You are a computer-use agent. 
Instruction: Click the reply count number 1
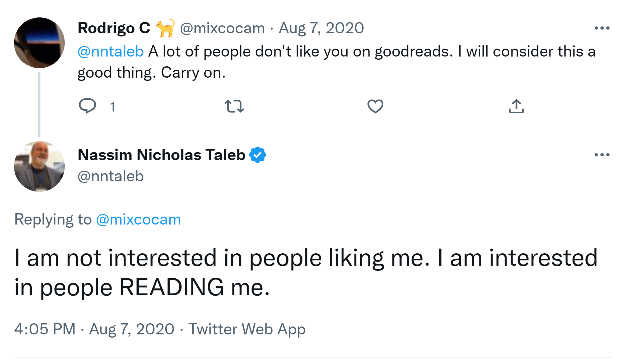pyautogui.click(x=113, y=107)
